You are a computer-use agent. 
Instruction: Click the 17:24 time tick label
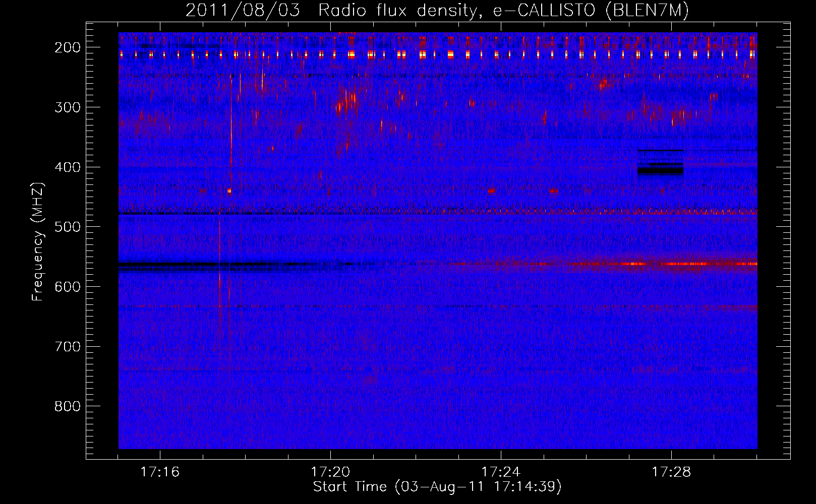501,472
